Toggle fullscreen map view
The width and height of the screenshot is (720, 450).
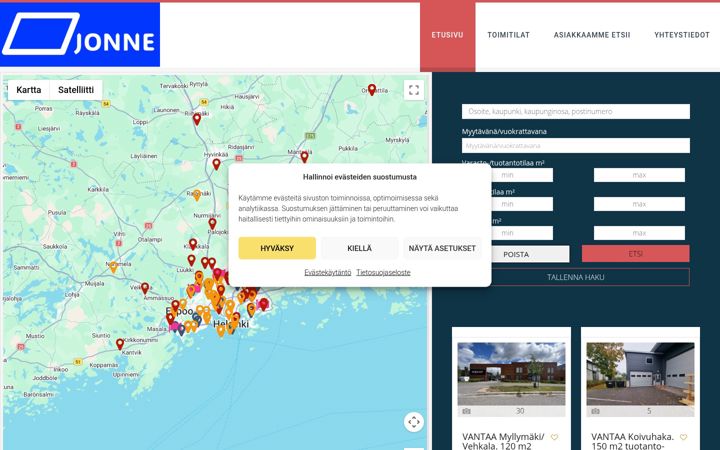pyautogui.click(x=414, y=90)
